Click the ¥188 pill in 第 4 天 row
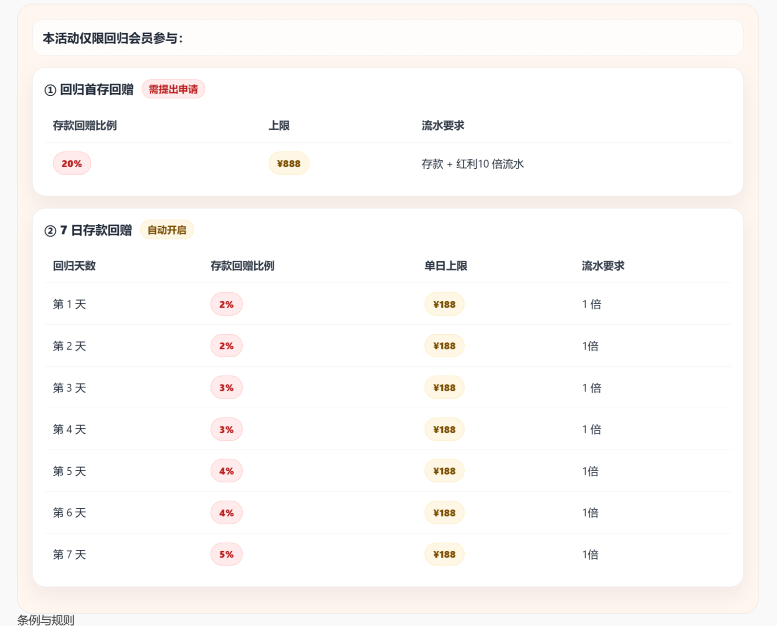The width and height of the screenshot is (777, 626). click(444, 429)
